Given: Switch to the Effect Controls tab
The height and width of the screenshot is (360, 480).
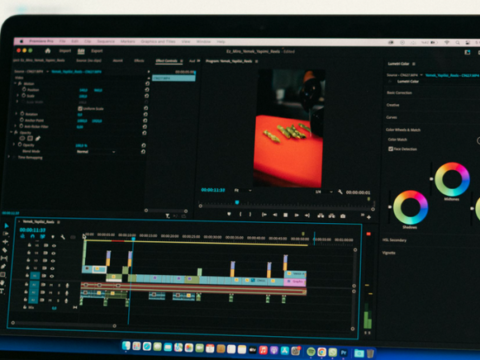Looking at the screenshot, I should (x=166, y=61).
